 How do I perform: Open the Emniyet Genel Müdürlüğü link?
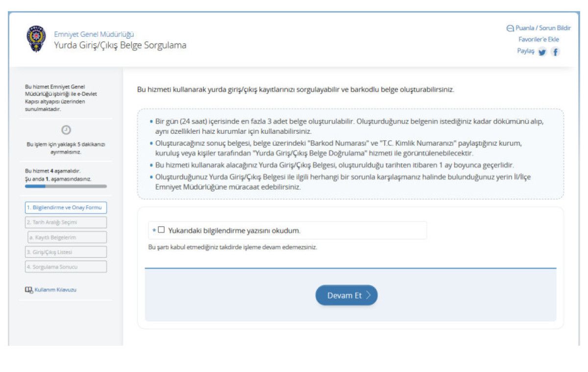[94, 34]
